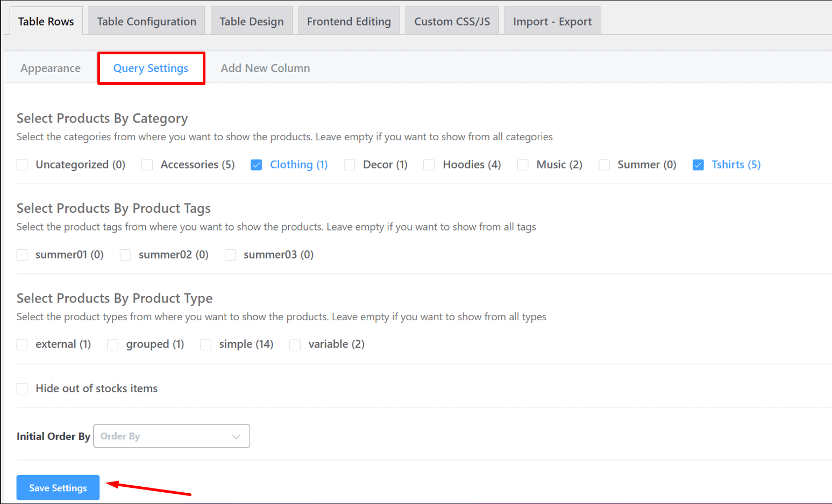Switch to the Appearance sub-tab
832x504 pixels.
(x=50, y=68)
